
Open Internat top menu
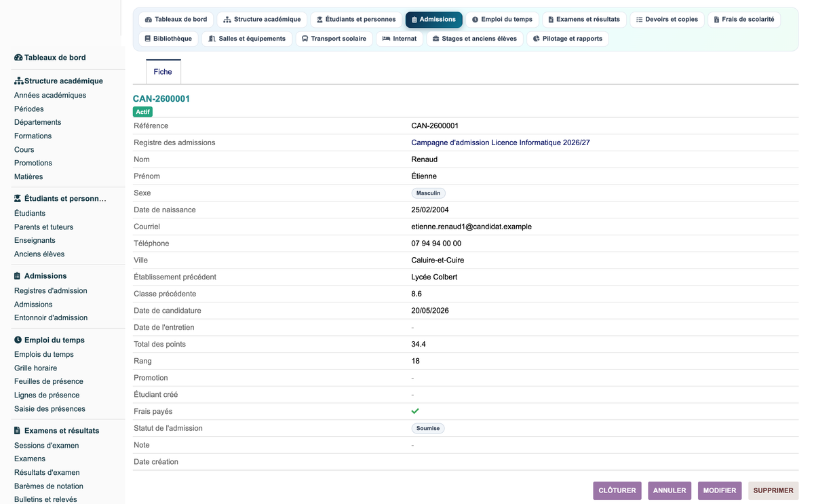pyautogui.click(x=400, y=39)
